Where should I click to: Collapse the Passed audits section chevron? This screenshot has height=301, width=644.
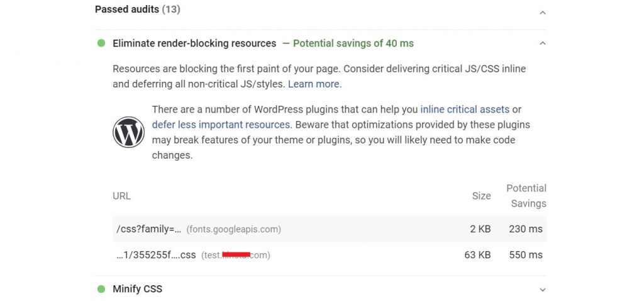pos(543,12)
